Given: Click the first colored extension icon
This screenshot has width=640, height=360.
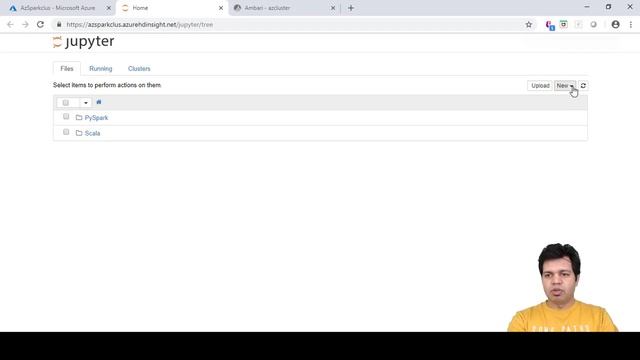Looking at the screenshot, I should coord(550,25).
